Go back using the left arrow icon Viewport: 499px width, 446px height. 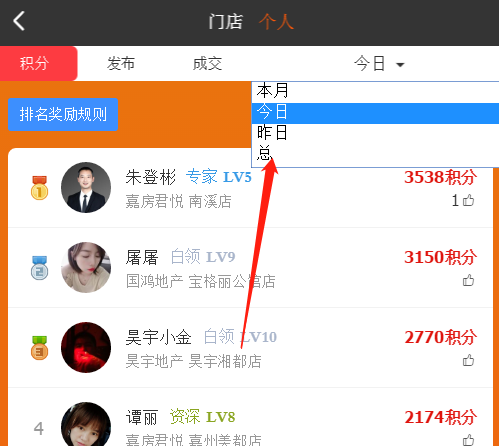(19, 21)
